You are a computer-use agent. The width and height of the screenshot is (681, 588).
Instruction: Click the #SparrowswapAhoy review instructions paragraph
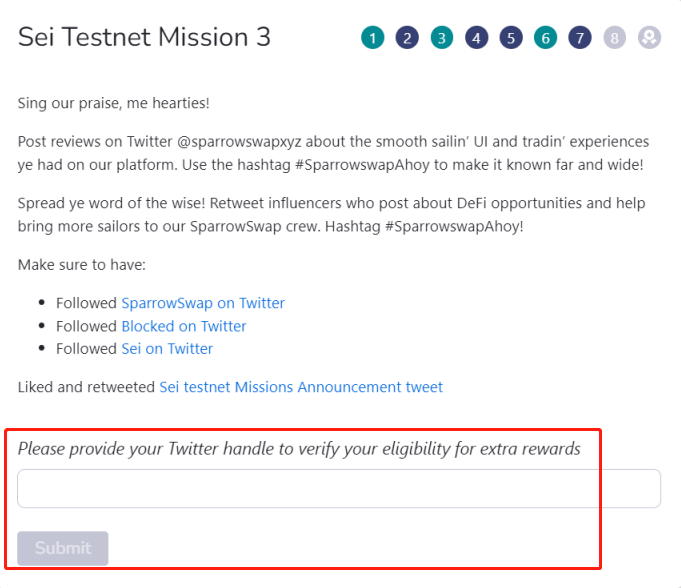334,153
